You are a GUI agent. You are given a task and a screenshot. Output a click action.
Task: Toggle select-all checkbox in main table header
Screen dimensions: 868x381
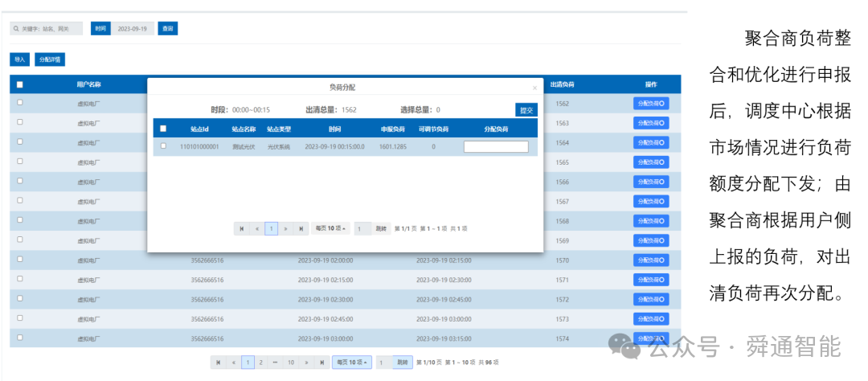pos(20,84)
